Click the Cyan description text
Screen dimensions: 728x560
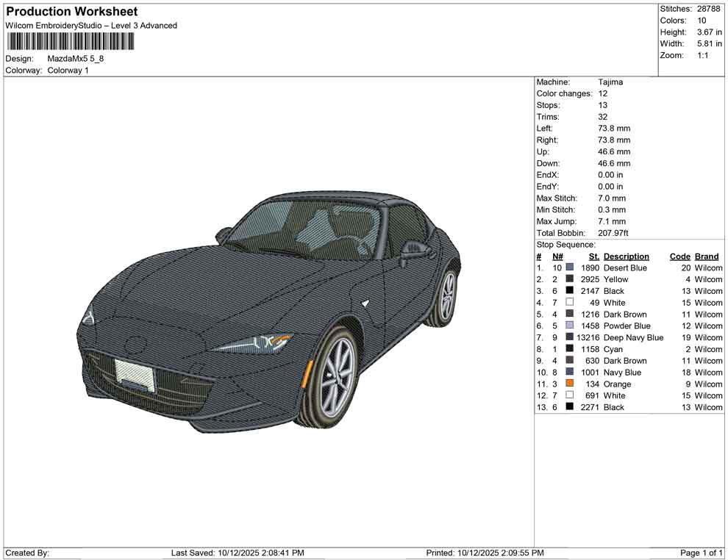tap(613, 349)
